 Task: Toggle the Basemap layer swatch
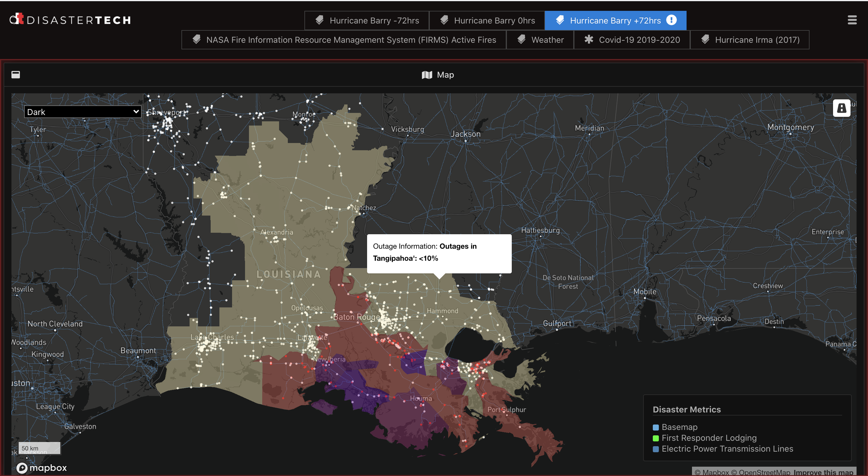[x=656, y=427]
